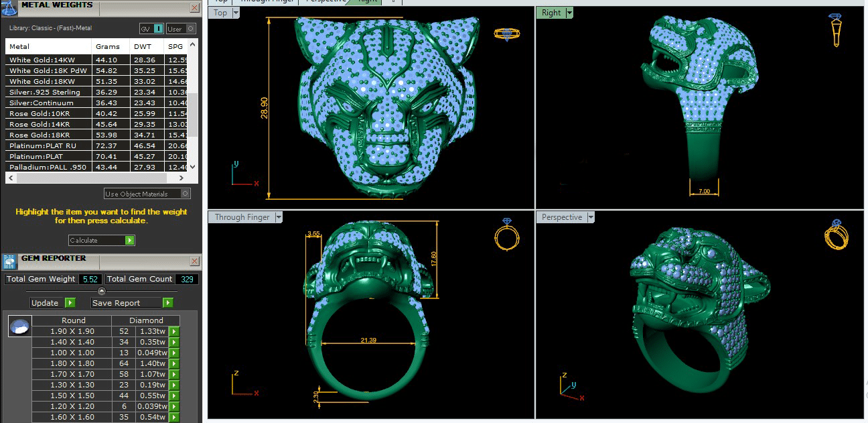Close the Metal Weights panel

click(194, 8)
